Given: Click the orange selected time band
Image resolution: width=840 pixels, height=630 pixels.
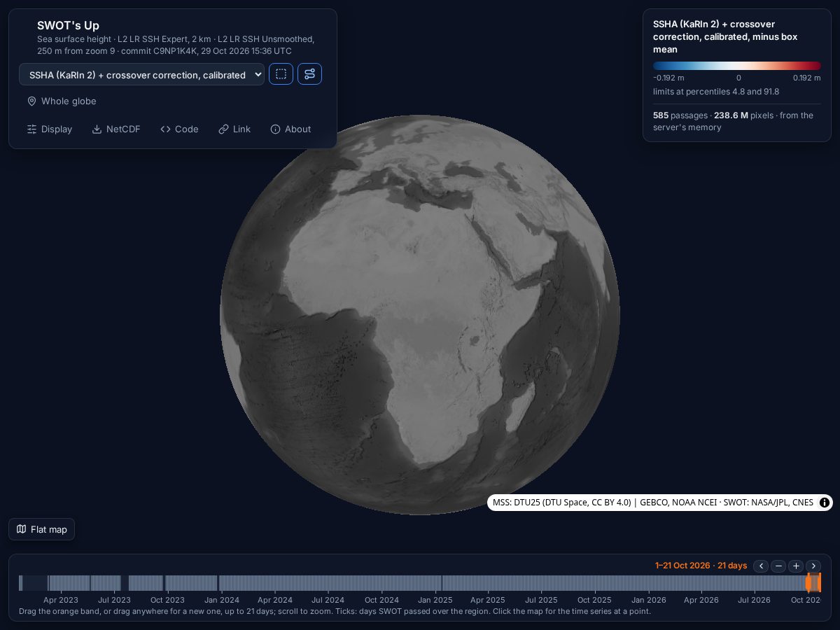Looking at the screenshot, I should [x=813, y=582].
